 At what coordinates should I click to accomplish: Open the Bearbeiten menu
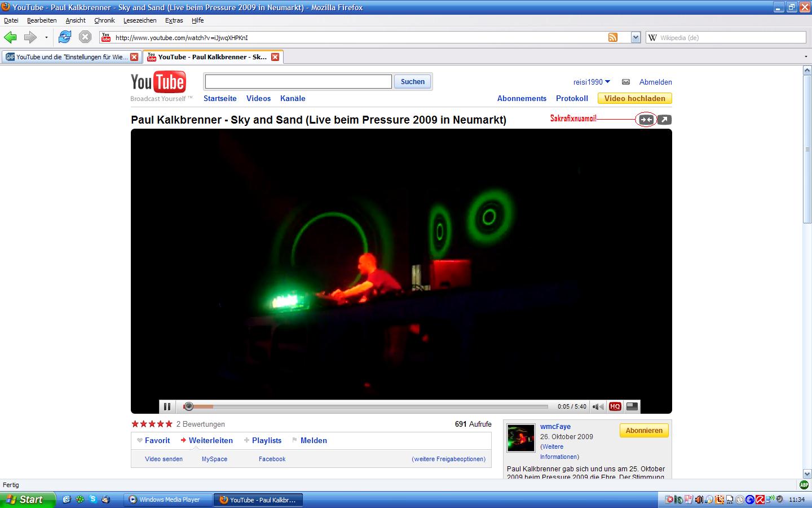click(x=42, y=20)
